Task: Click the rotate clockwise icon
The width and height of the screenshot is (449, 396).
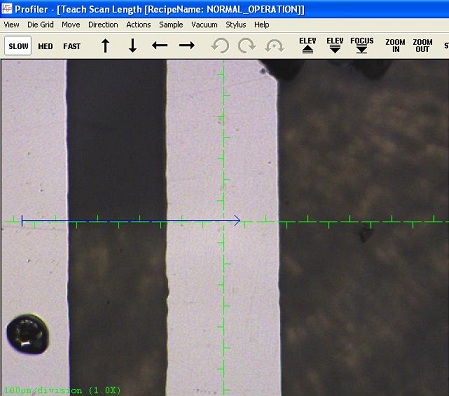Action: pos(247,46)
